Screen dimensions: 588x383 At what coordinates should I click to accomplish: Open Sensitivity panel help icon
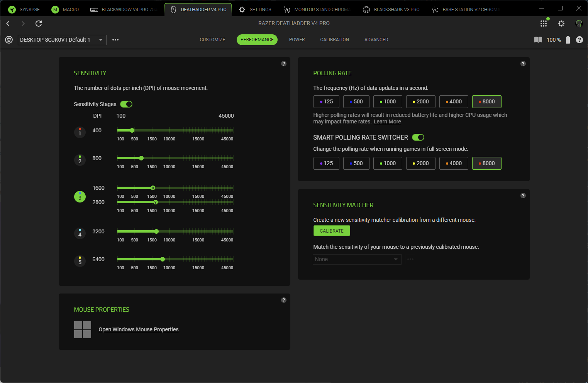click(284, 64)
